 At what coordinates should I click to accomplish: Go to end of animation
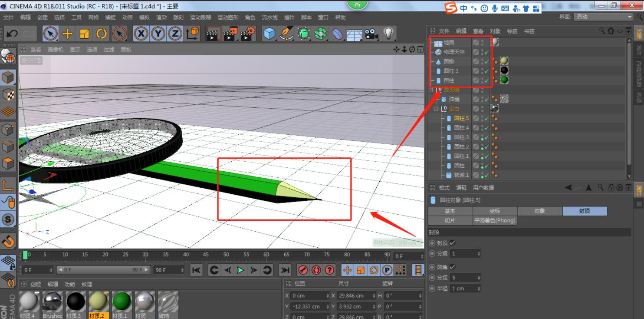(285, 270)
